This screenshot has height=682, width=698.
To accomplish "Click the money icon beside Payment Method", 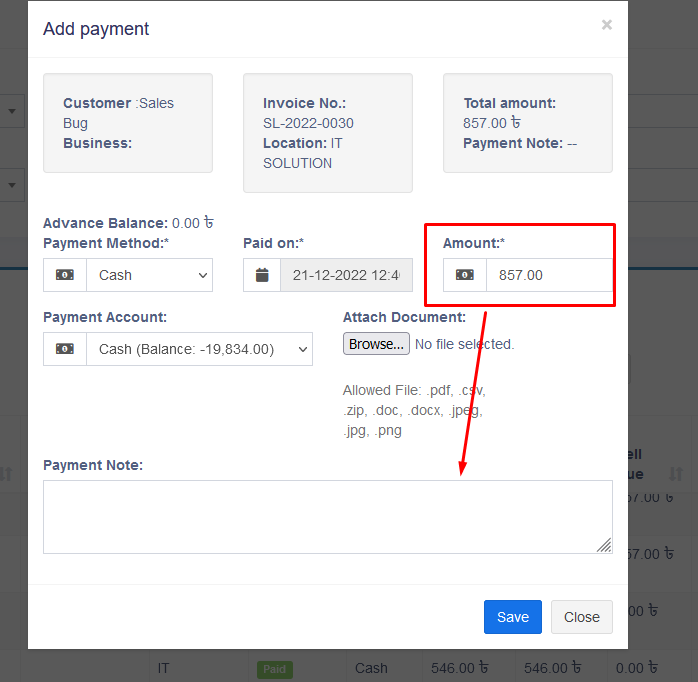I will pyautogui.click(x=65, y=275).
